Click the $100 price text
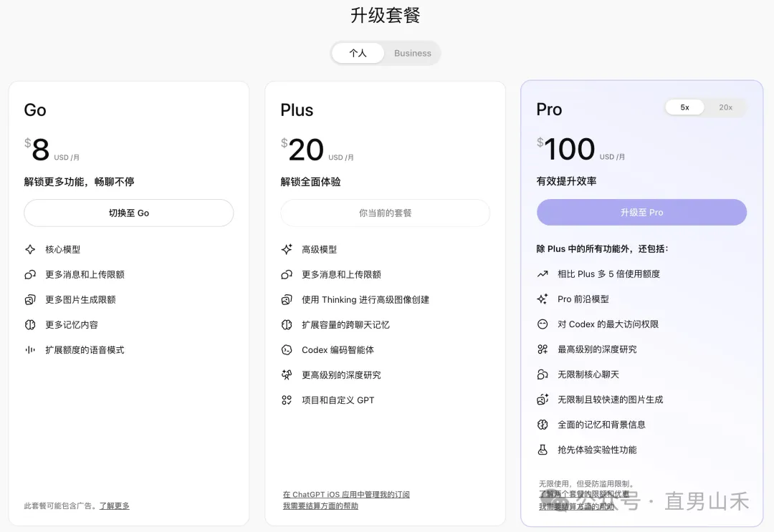This screenshot has height=532, width=774. click(x=566, y=149)
